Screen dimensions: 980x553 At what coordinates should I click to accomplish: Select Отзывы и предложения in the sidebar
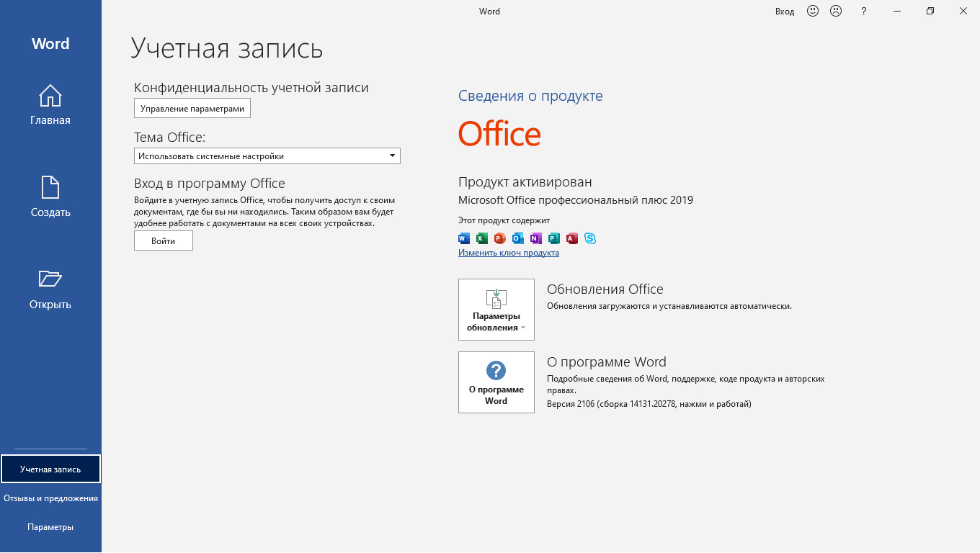[x=50, y=498]
